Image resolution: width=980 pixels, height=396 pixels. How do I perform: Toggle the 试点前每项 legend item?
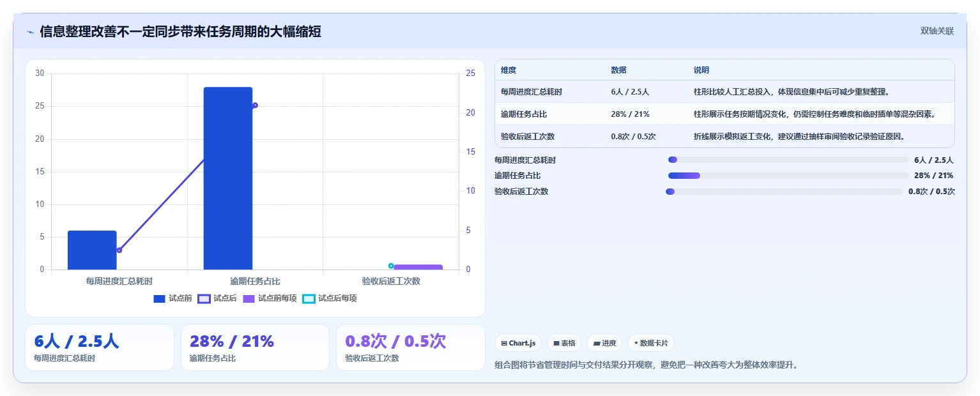pyautogui.click(x=270, y=298)
